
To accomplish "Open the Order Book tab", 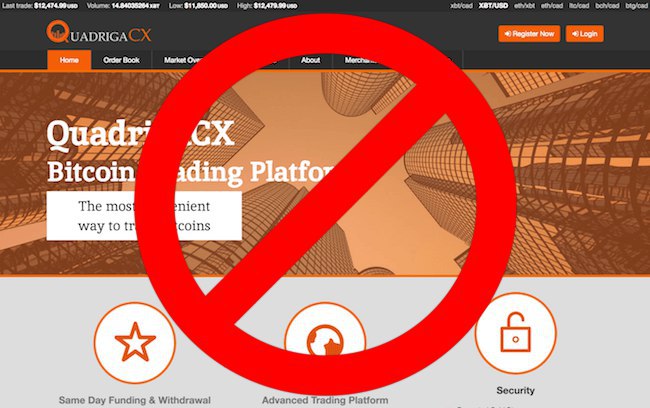I will pyautogui.click(x=121, y=60).
